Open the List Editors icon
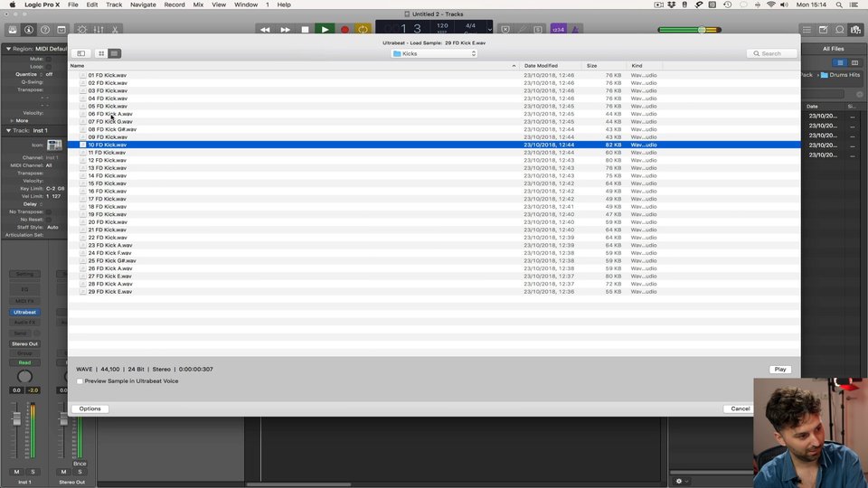Screen dimensions: 868x488 [x=807, y=29]
